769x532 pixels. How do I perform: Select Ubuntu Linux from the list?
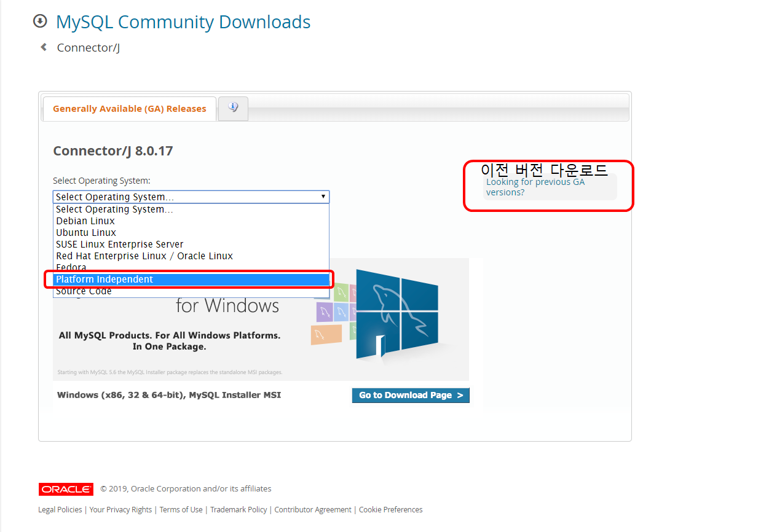tap(191, 233)
